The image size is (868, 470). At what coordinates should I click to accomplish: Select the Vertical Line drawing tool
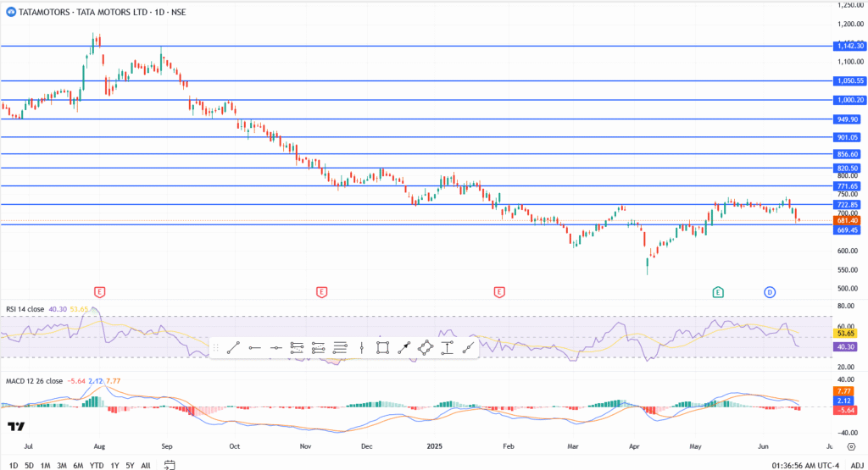pyautogui.click(x=361, y=348)
